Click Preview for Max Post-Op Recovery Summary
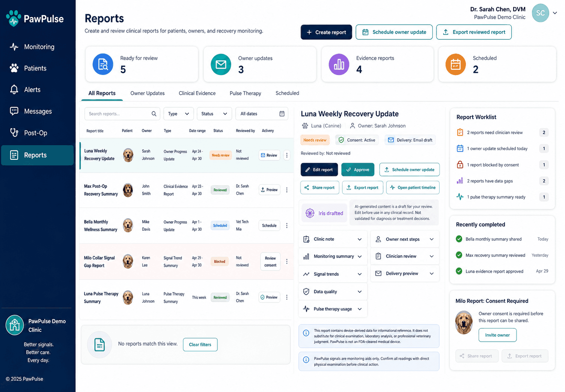 point(269,190)
